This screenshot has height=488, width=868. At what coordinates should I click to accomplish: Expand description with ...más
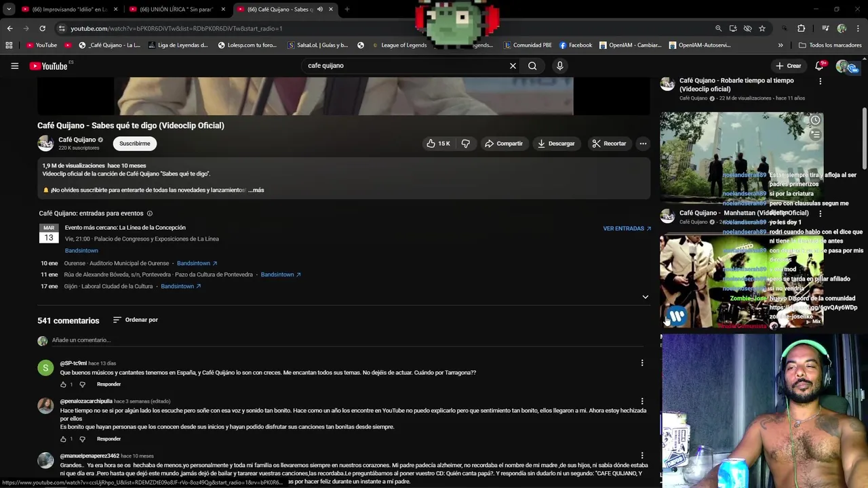coord(256,190)
